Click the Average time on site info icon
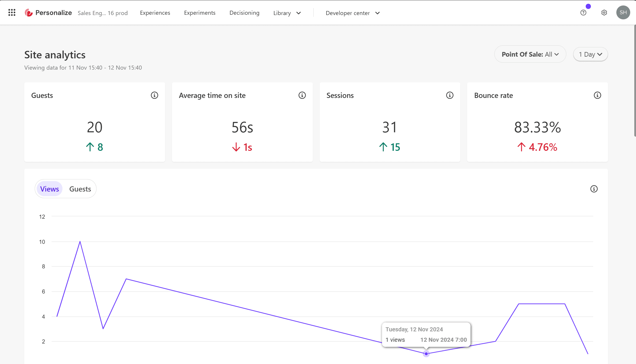 click(302, 95)
